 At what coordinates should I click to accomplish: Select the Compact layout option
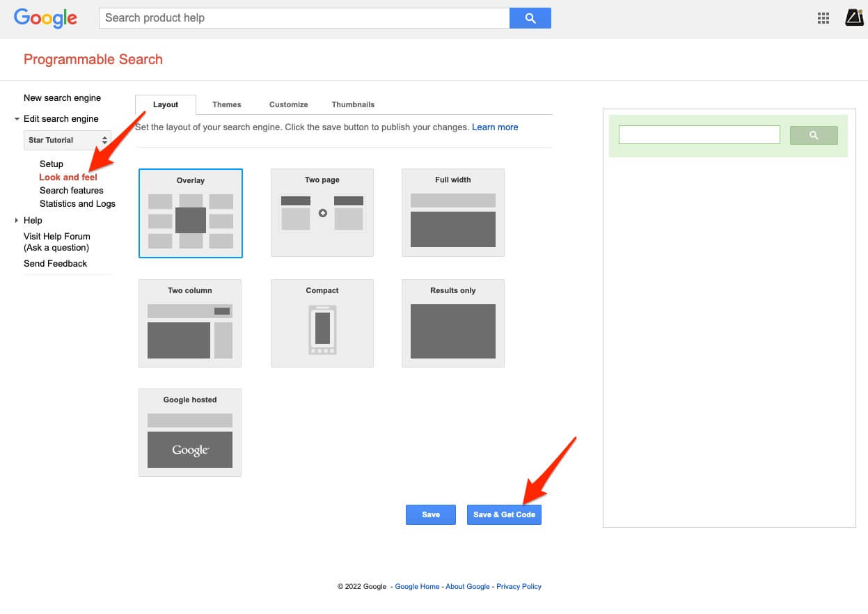tap(322, 323)
